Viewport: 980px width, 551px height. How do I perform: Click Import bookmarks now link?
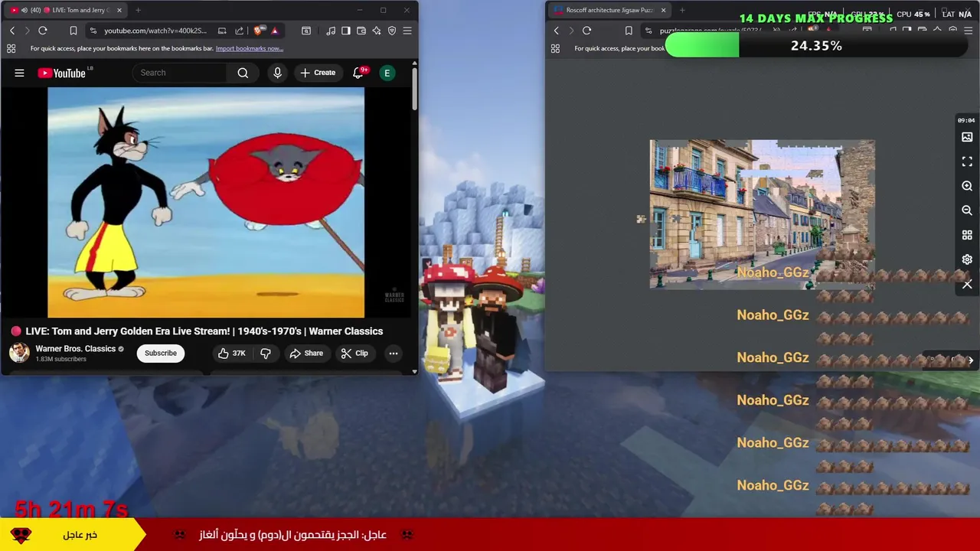(250, 48)
